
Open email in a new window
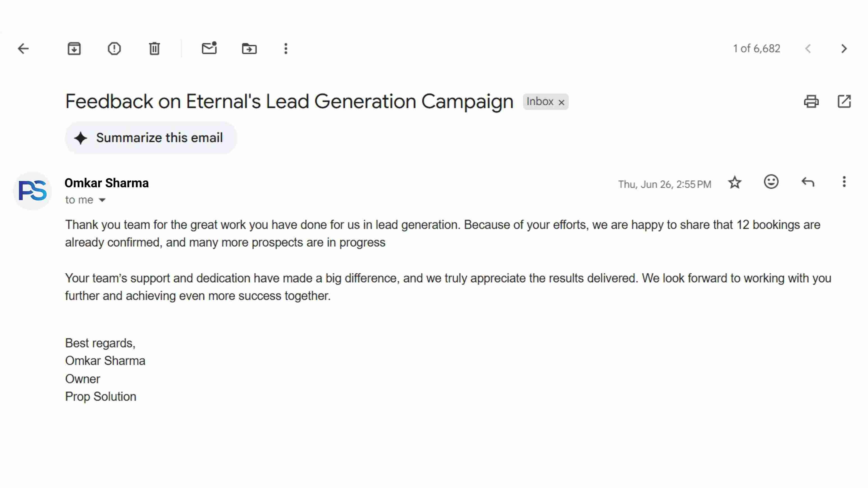coord(844,101)
